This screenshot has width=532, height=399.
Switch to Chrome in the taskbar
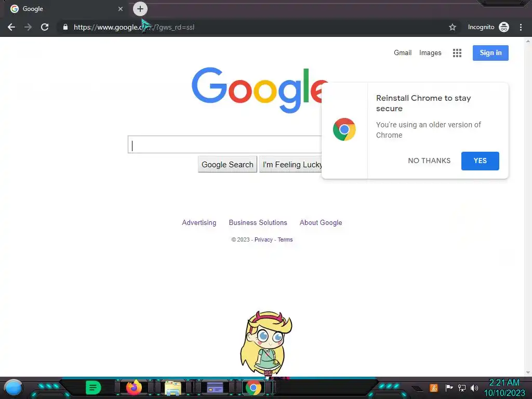[x=254, y=388]
